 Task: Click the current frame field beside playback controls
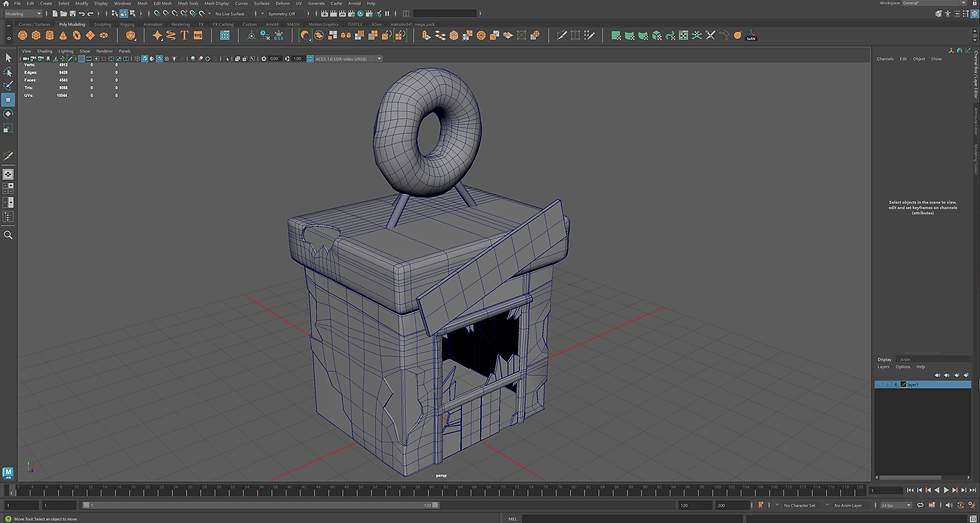pyautogui.click(x=886, y=491)
